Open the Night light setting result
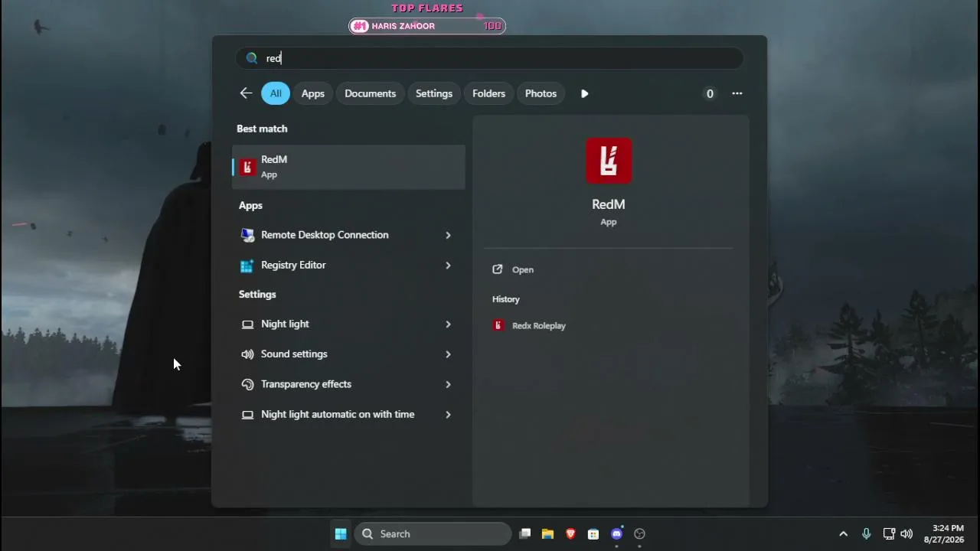The image size is (980, 551). click(x=348, y=324)
